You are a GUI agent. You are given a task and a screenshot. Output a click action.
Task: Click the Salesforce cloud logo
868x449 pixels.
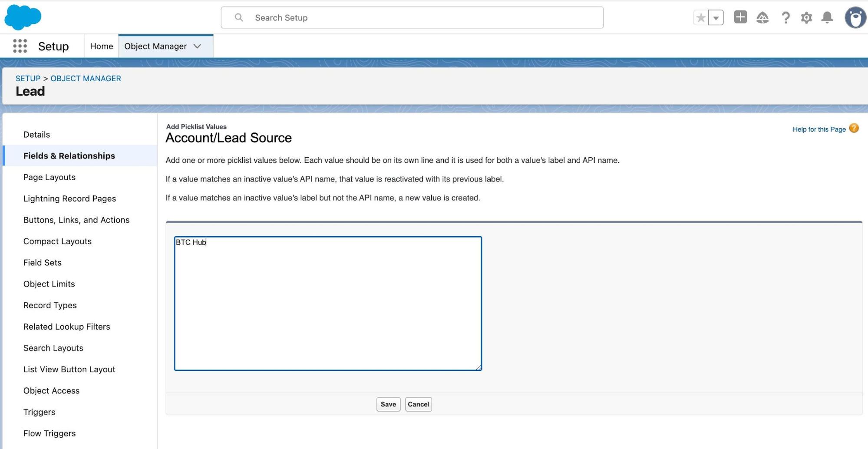[x=23, y=17]
